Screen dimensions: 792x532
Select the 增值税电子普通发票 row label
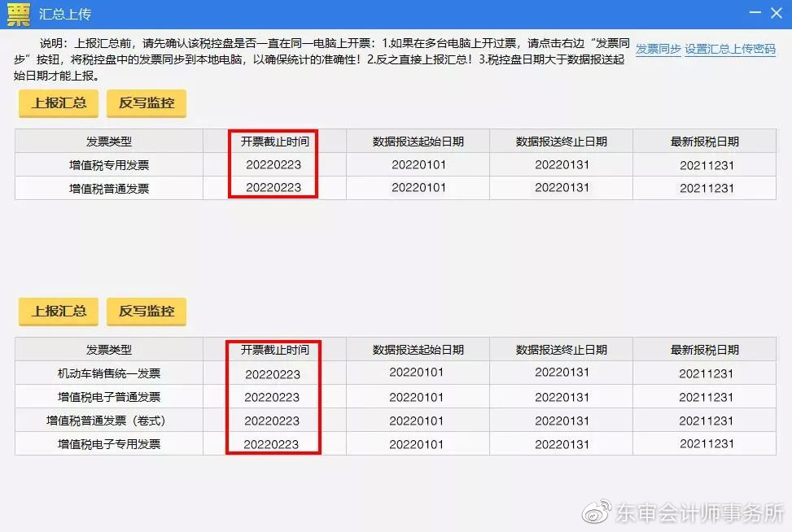tap(109, 397)
